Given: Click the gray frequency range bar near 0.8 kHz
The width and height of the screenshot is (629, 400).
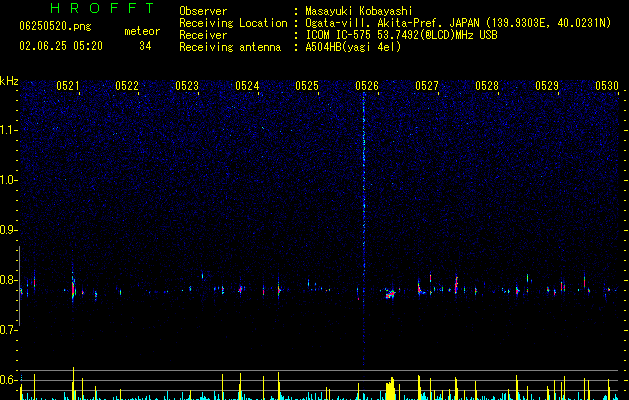Looking at the screenshot, I should (x=19, y=286).
